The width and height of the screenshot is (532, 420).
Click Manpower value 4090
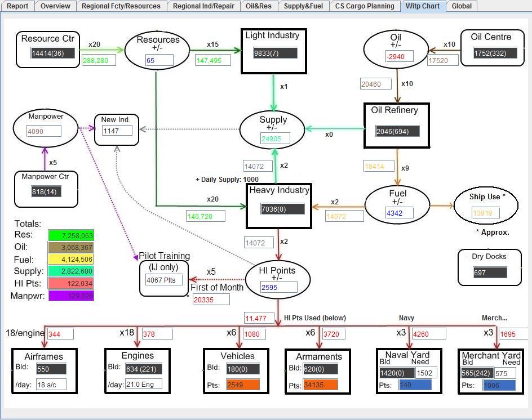point(44,131)
